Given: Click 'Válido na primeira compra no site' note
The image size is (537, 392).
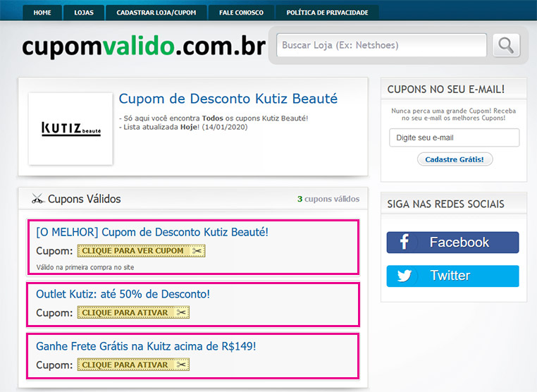Looking at the screenshot, I should (x=85, y=267).
